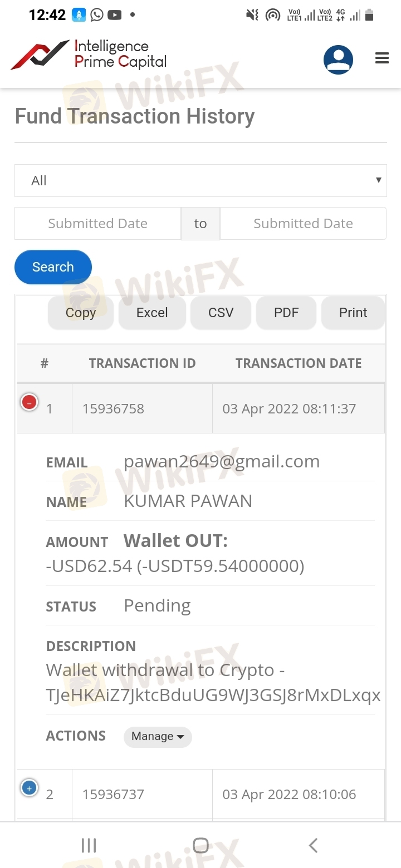The height and width of the screenshot is (868, 401).
Task: Open the user profile avatar icon
Action: click(338, 60)
